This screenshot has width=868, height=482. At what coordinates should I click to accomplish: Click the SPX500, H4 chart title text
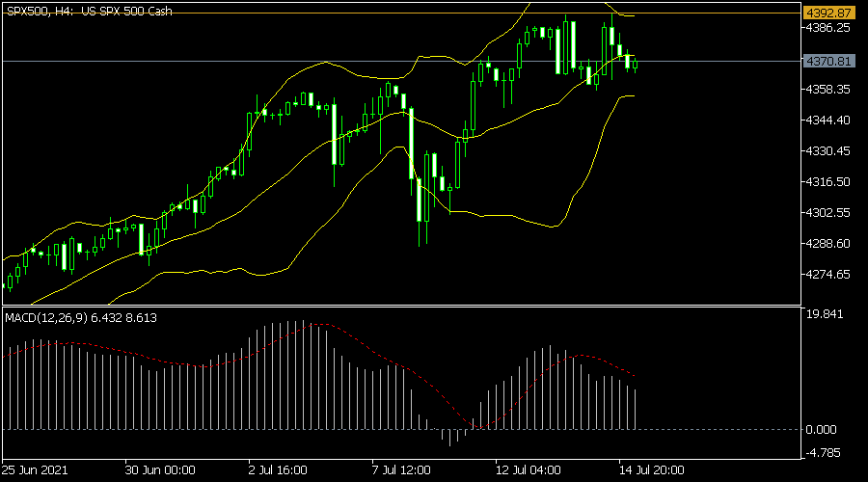pos(89,11)
